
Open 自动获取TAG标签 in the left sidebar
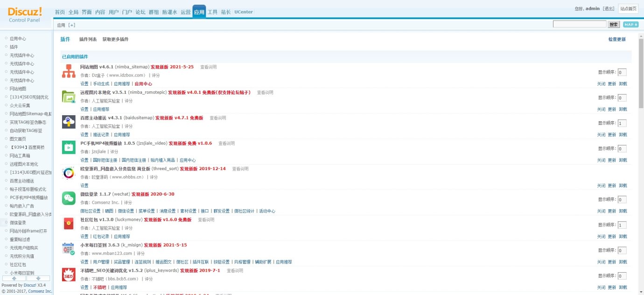26,130
